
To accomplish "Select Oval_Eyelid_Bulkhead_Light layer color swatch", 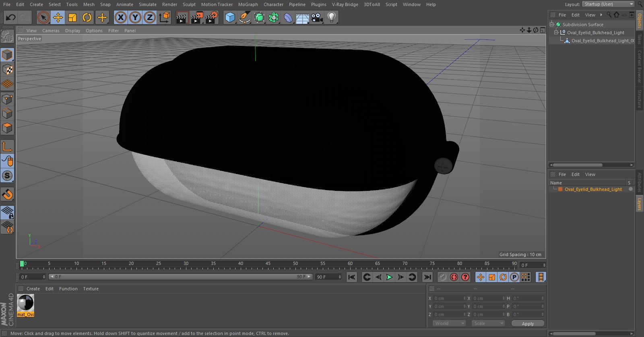I will pos(560,189).
